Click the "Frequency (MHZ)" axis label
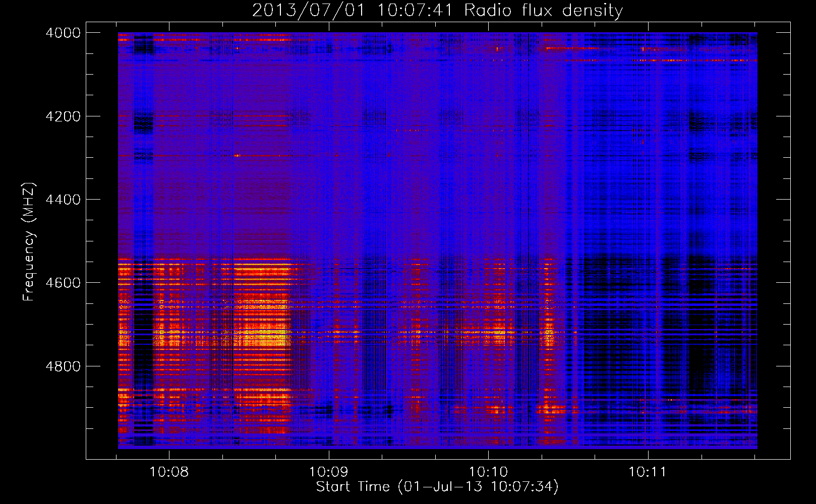 [29, 242]
